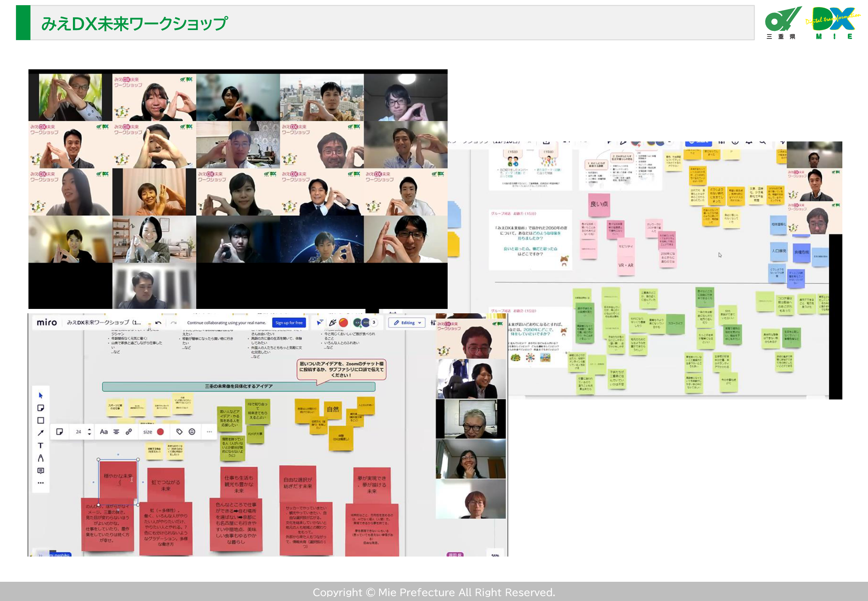Add a tag using the tag icon
Image resolution: width=868 pixels, height=601 pixels.
179,432
